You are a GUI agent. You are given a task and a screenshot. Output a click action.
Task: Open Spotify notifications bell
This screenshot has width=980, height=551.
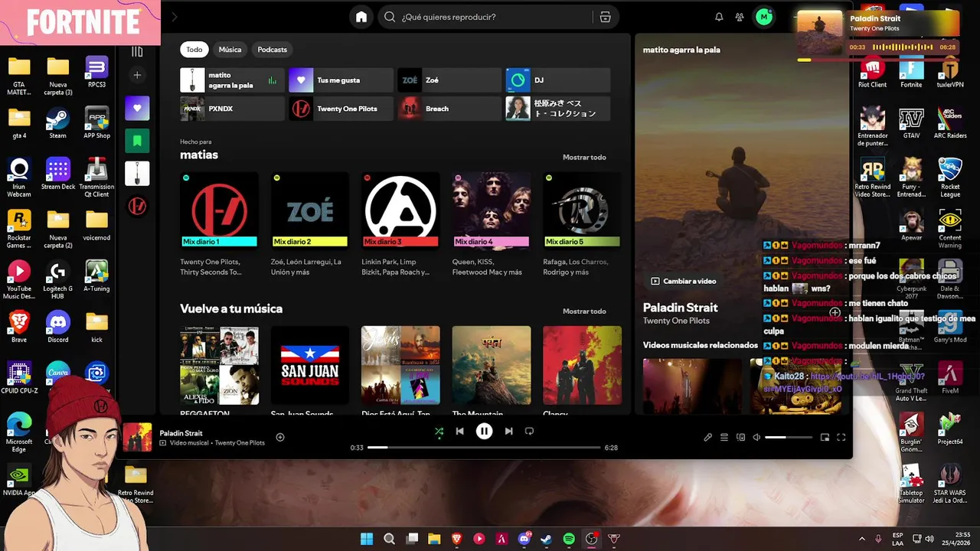(x=719, y=17)
